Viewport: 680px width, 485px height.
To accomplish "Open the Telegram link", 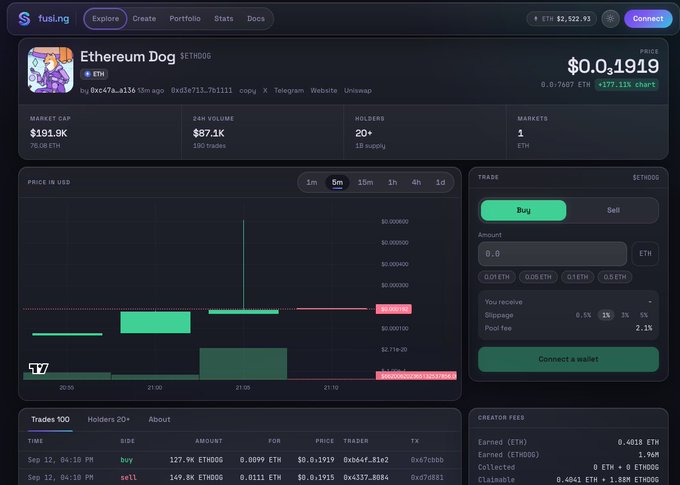I will 289,90.
